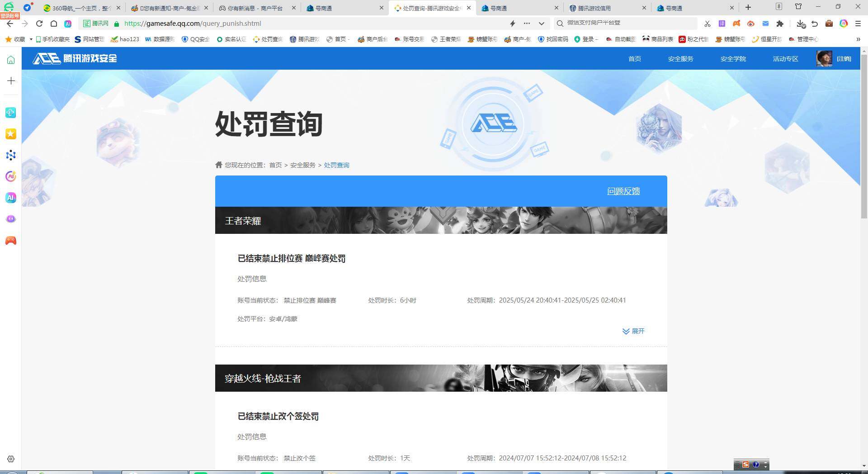The width and height of the screenshot is (868, 474).
Task: Click the scissors screenshot icon near the address bar
Action: (707, 23)
